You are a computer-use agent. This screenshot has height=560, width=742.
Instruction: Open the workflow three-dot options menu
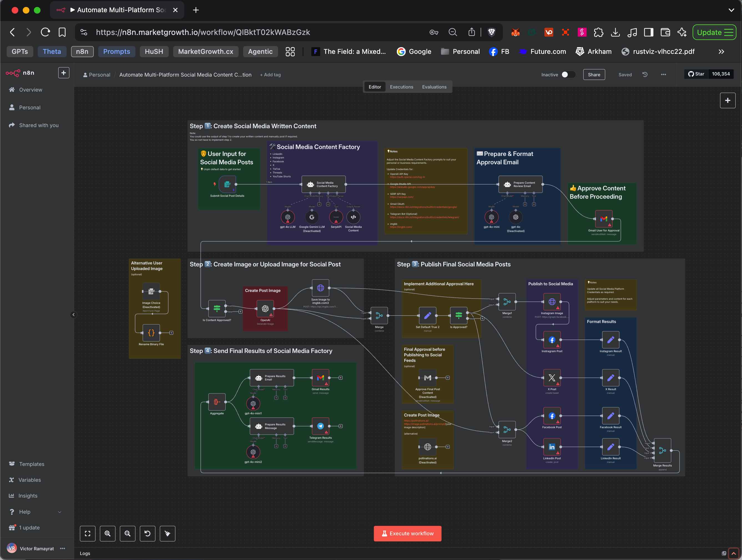[663, 74]
